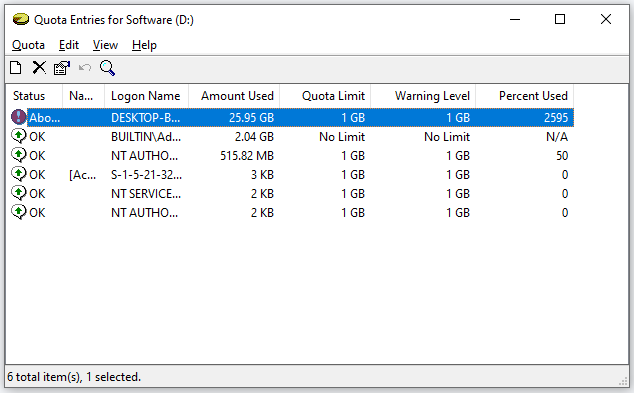Close the Quota Entries window

pyautogui.click(x=606, y=19)
